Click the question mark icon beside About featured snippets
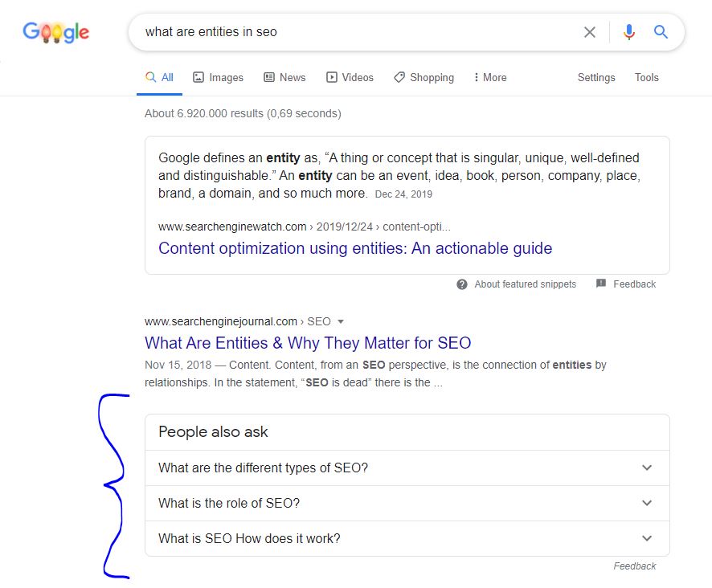Viewport: 712px width, 588px height. click(462, 284)
